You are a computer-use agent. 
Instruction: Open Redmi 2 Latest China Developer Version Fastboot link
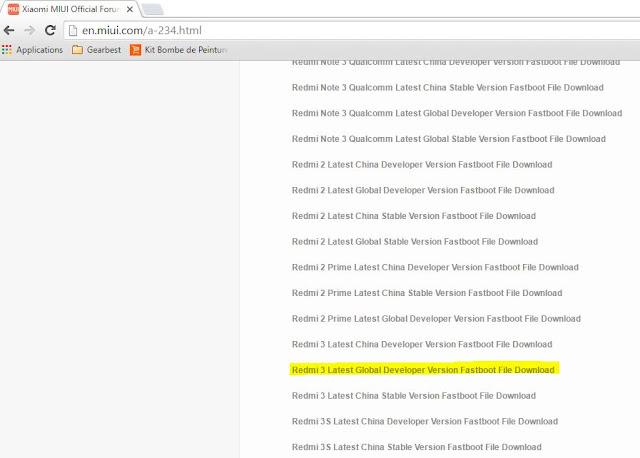pyautogui.click(x=422, y=165)
